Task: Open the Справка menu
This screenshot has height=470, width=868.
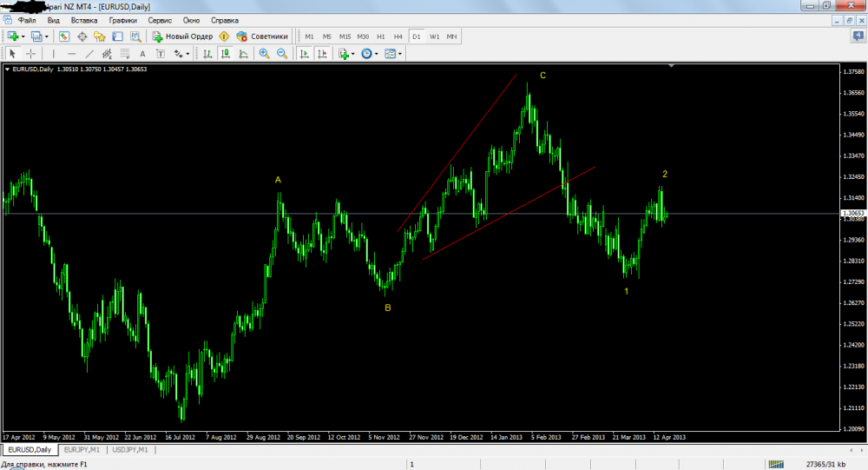Action: [225, 21]
